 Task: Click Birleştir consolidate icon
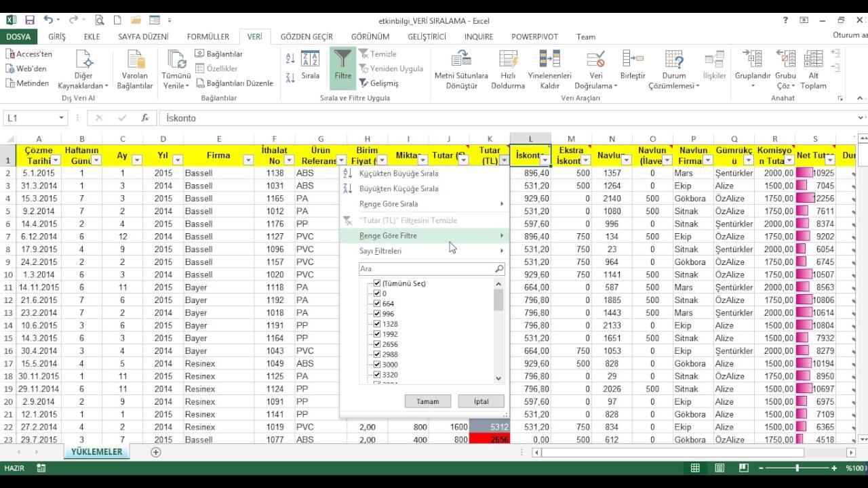click(x=633, y=59)
